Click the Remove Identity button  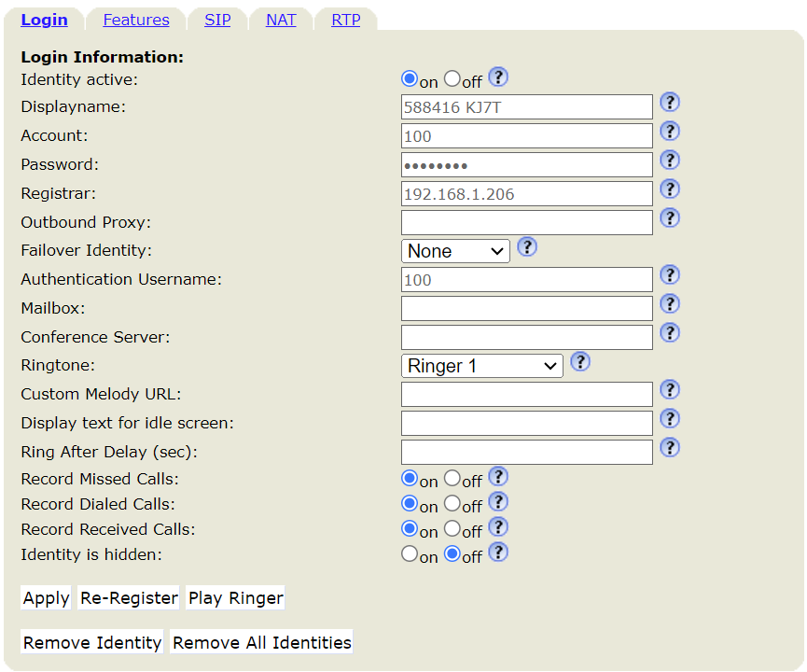tap(92, 642)
